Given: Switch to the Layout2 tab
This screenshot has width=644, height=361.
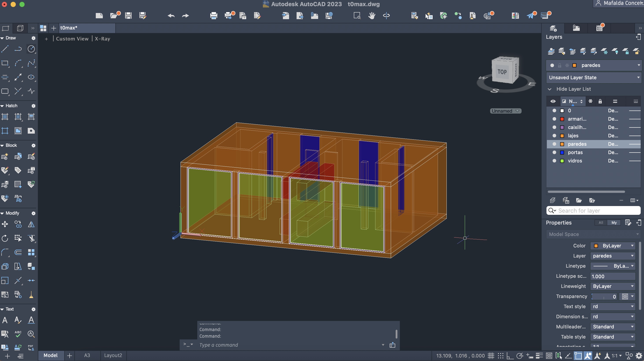Looking at the screenshot, I should 113,355.
